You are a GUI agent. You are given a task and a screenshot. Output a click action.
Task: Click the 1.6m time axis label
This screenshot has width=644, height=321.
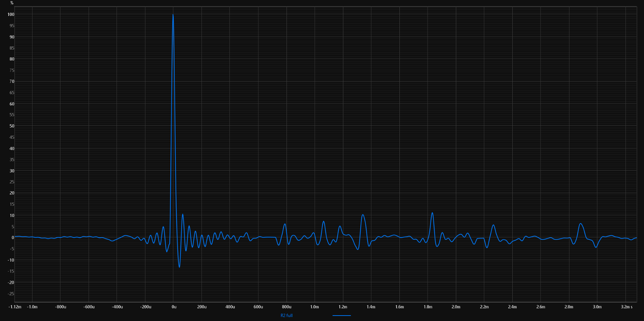click(x=400, y=307)
